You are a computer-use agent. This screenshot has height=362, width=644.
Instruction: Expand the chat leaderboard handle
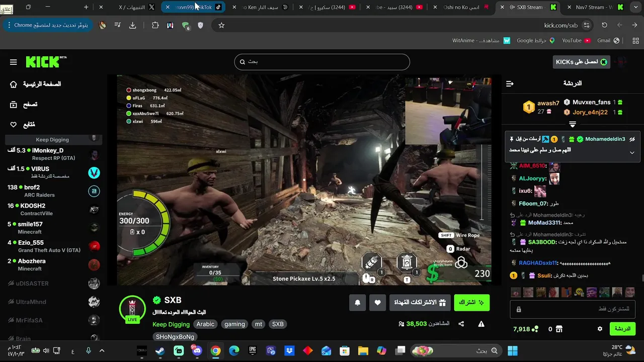pyautogui.click(x=573, y=124)
